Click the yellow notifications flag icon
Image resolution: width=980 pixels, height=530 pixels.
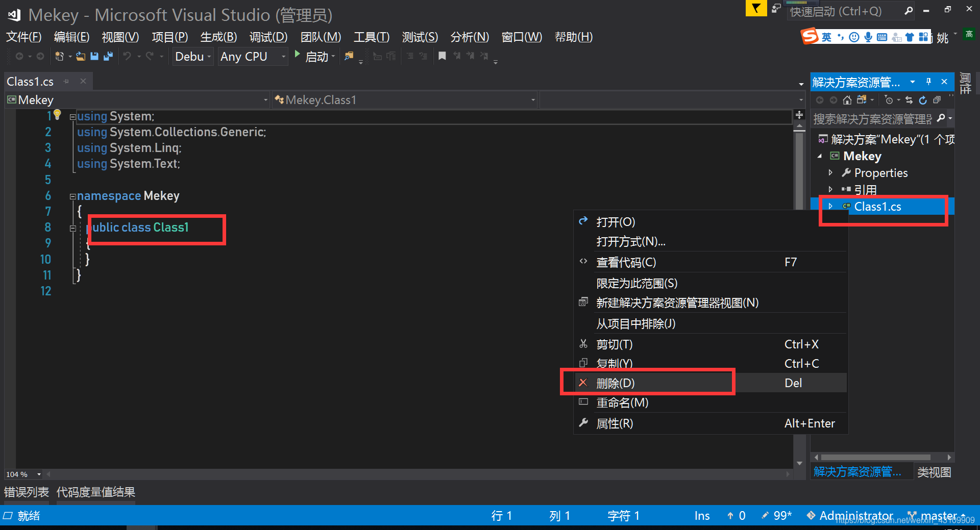tap(756, 9)
